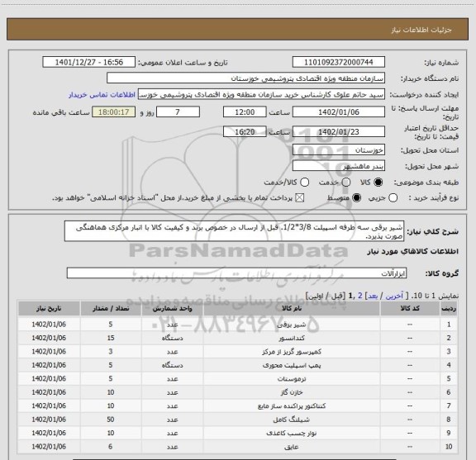Screen dimensions: 476x460
Task: Go to the بعد results page
Action: [373, 296]
